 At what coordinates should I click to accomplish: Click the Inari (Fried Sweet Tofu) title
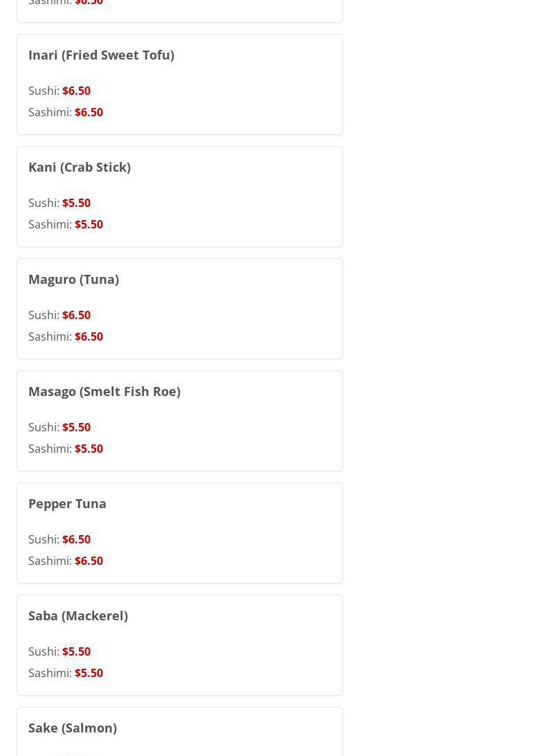click(101, 55)
